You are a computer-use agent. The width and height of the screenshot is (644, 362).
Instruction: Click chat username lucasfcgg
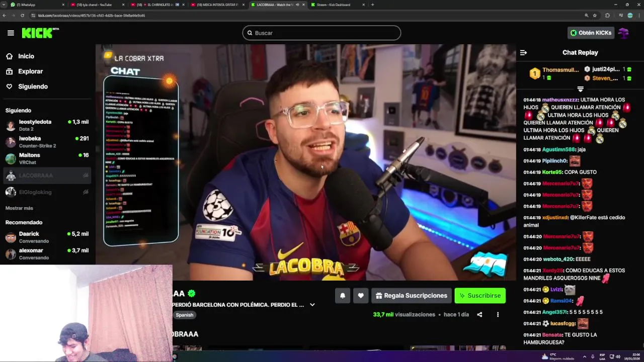(x=562, y=324)
